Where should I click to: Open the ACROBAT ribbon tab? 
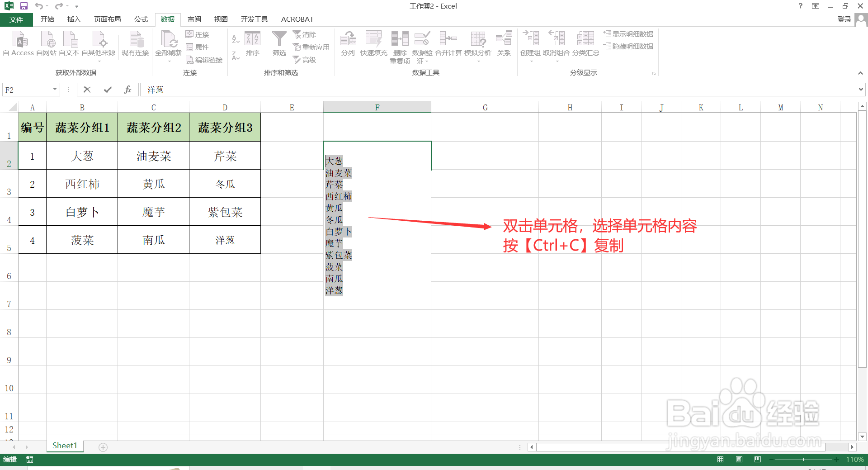297,19
